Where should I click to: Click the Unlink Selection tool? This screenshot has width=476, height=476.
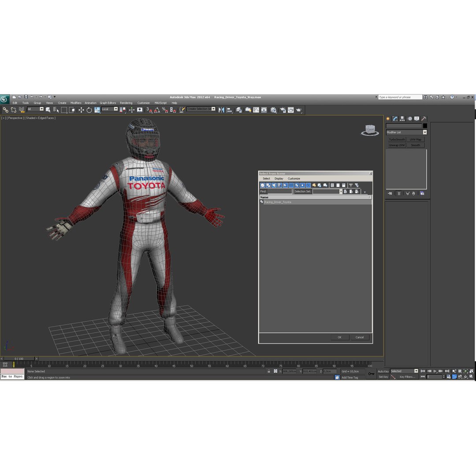coord(14,110)
